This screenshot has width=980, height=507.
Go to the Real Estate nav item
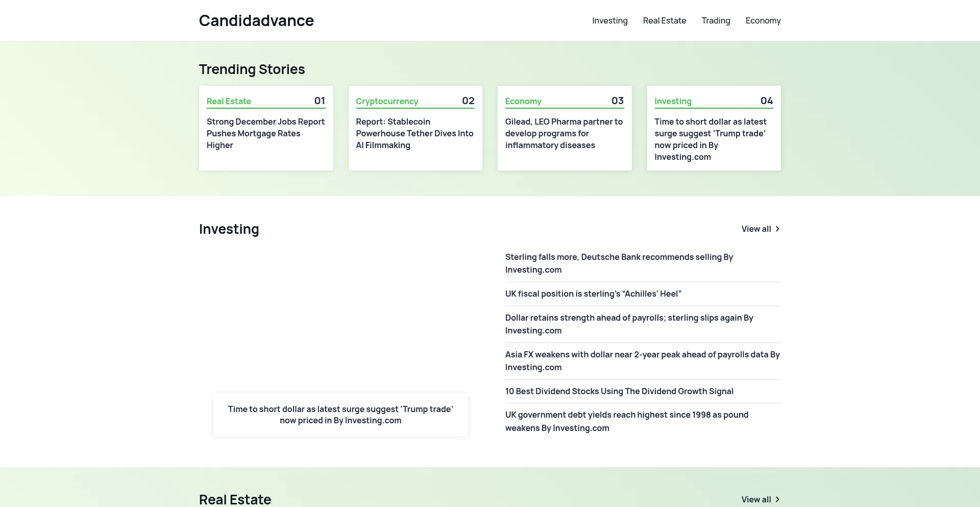tap(664, 20)
